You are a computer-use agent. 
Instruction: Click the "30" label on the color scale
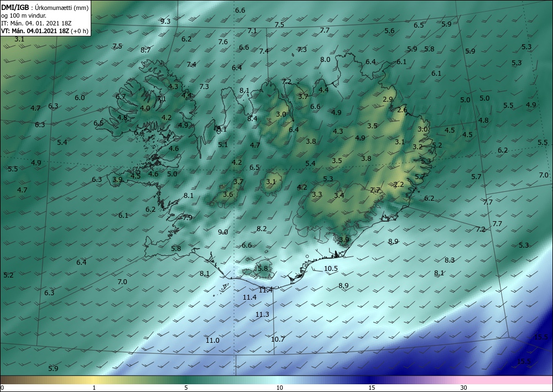(x=464, y=388)
